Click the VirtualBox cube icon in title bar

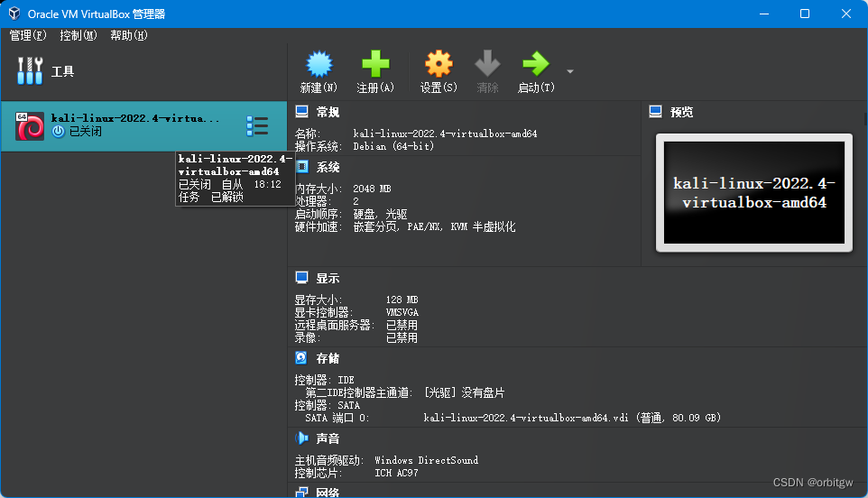point(14,14)
